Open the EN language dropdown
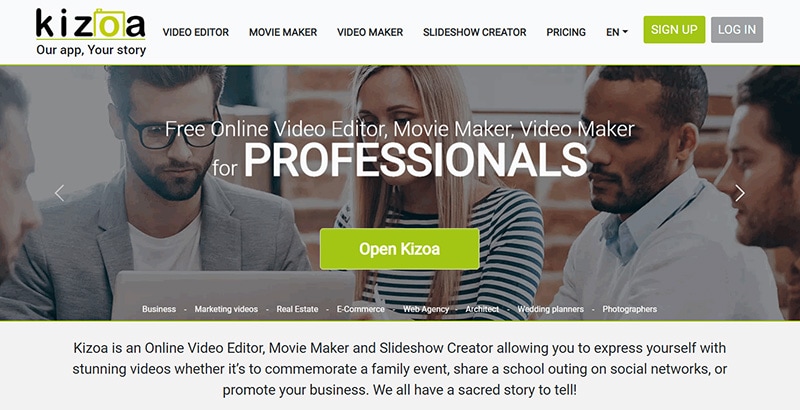Image resolution: width=800 pixels, height=410 pixels. [x=617, y=32]
